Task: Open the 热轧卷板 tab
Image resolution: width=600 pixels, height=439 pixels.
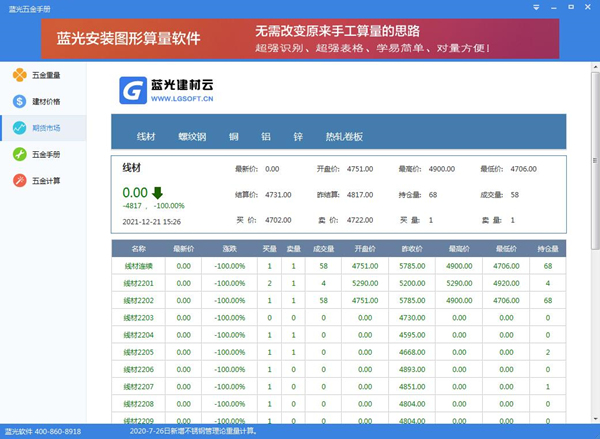Action: click(343, 136)
